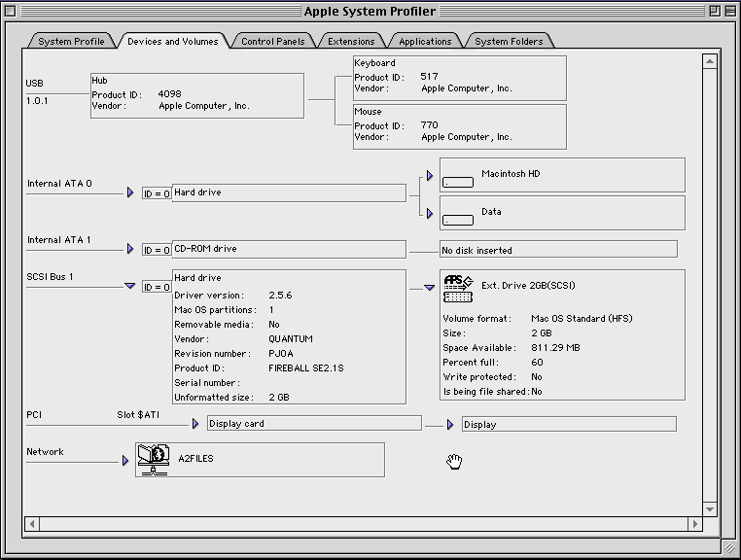741x560 pixels.
Task: Expand the Network A2FILES triangle
Action: [125, 460]
